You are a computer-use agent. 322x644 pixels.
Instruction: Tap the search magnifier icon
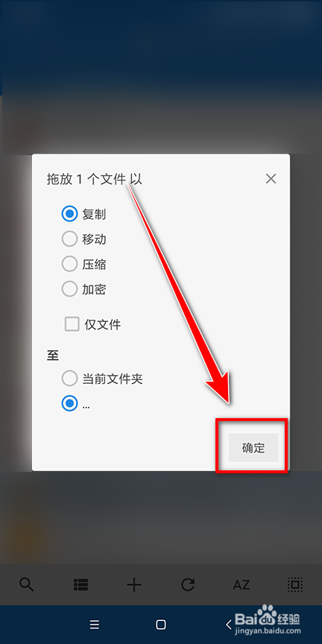coord(27,584)
